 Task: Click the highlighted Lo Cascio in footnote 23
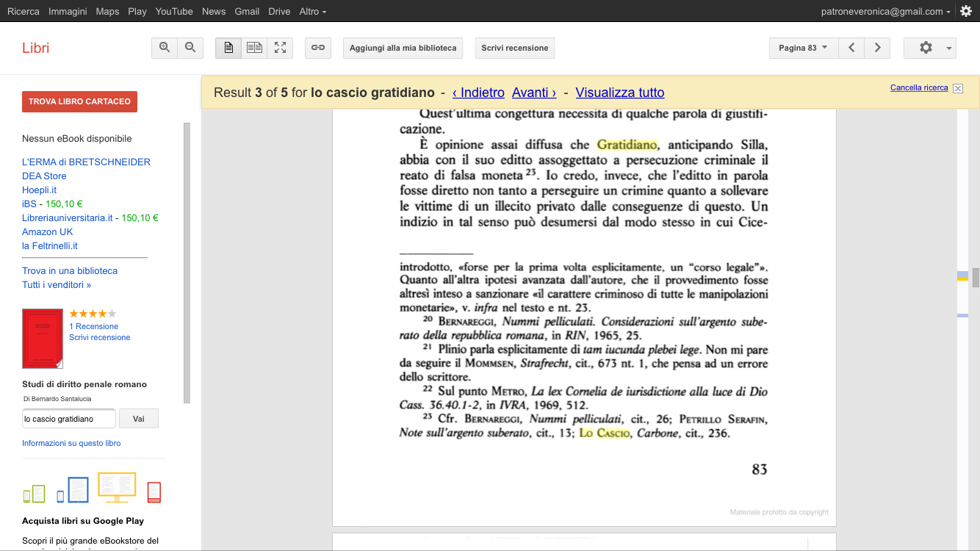(x=605, y=433)
